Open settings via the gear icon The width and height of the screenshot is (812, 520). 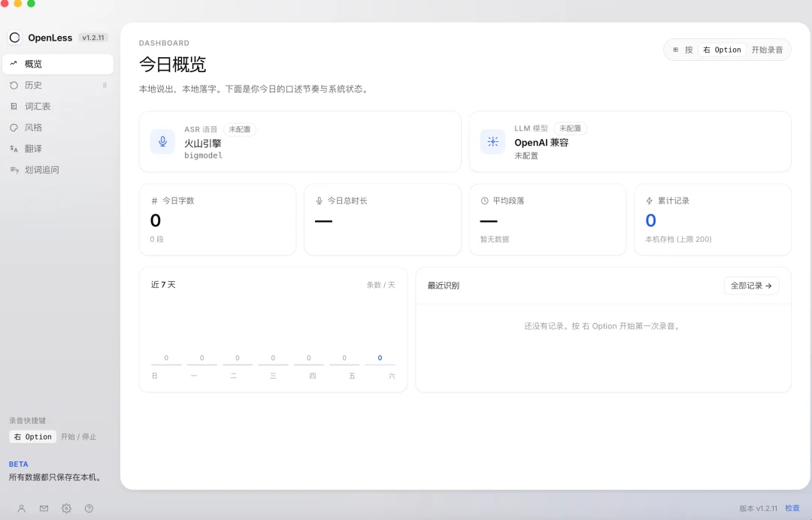[x=66, y=509]
